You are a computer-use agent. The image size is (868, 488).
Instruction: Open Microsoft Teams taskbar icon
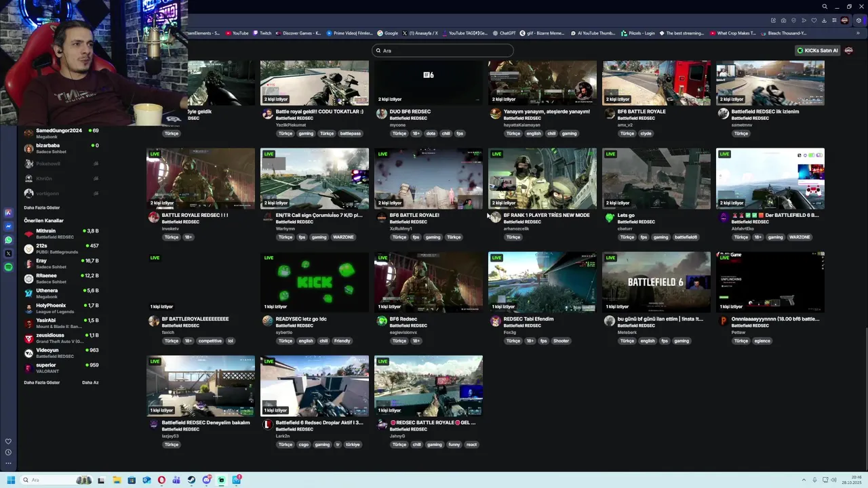point(176,480)
